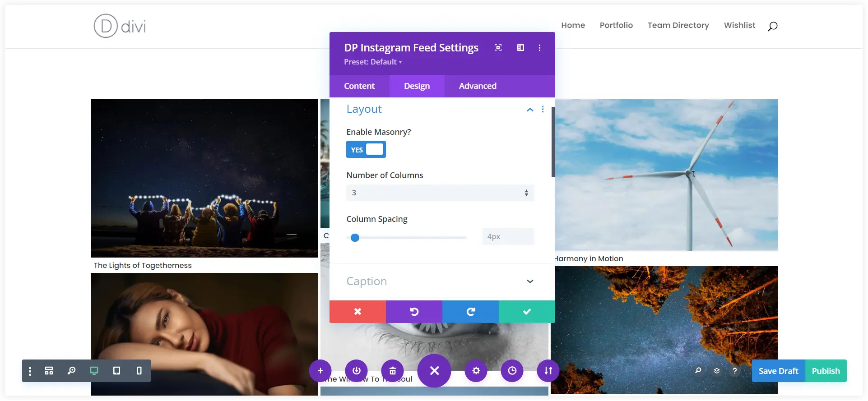Screen dimensions: 868x401
Task: Discard changes with red X button
Action: pos(357,312)
